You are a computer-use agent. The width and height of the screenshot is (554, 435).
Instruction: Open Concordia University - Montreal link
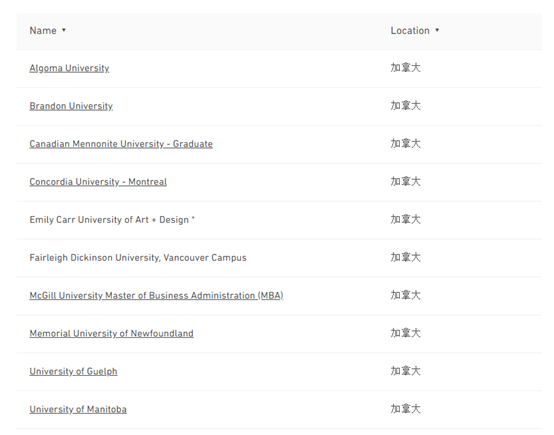pos(98,182)
